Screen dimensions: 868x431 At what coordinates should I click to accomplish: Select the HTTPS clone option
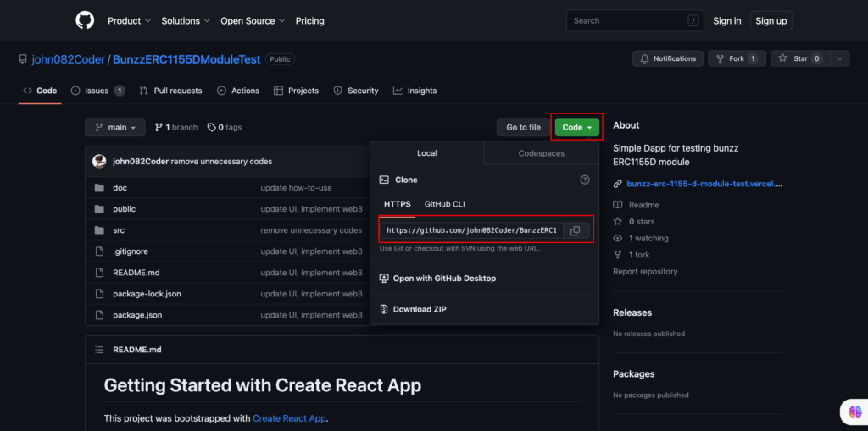398,204
